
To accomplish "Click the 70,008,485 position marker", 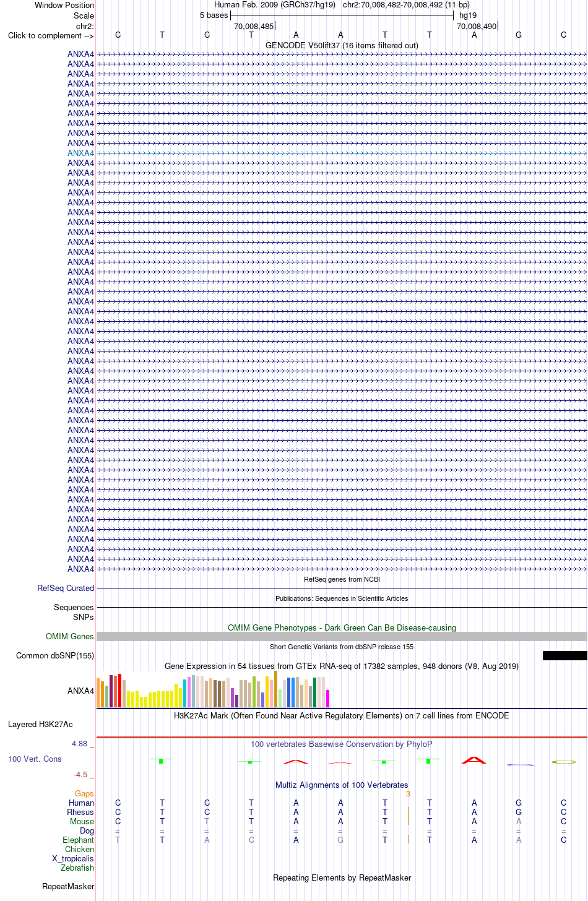I will click(x=254, y=26).
